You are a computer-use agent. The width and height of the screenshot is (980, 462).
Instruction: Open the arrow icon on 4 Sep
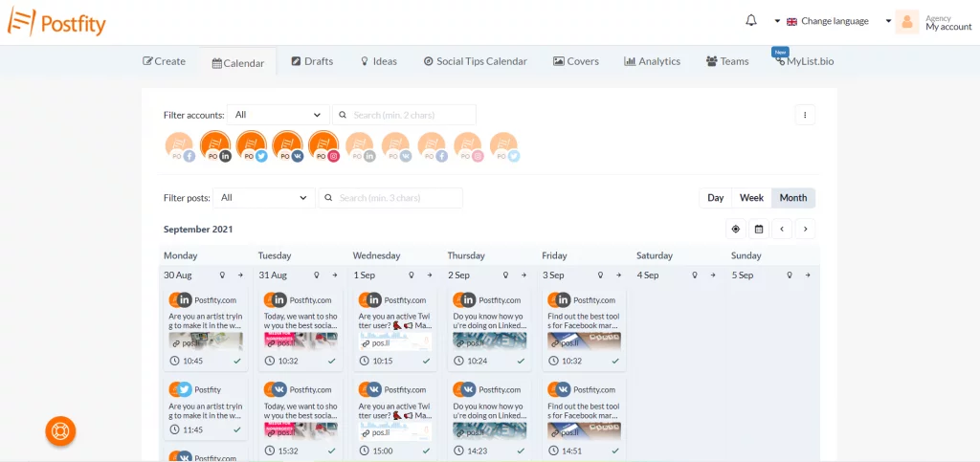pos(713,275)
